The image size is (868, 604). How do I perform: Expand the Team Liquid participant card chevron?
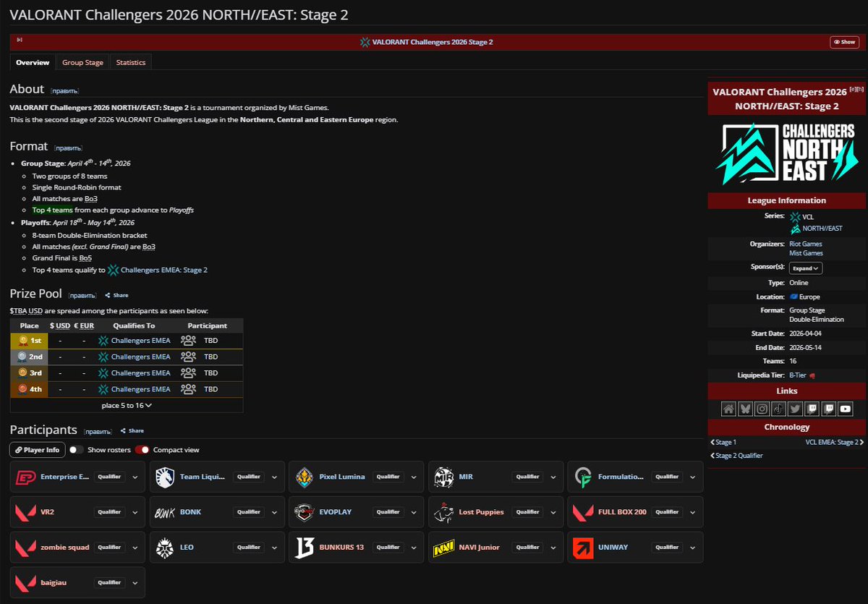click(x=274, y=477)
